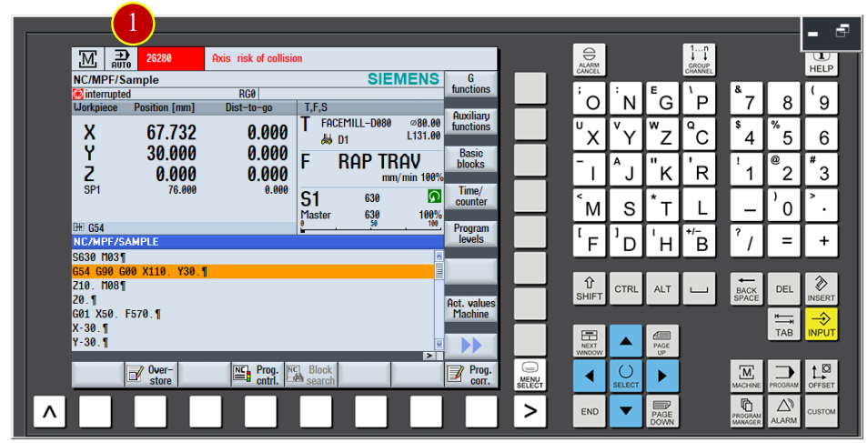The height and width of the screenshot is (443, 868).
Task: Open the PROGRAM MANAGER
Action: coord(746,411)
